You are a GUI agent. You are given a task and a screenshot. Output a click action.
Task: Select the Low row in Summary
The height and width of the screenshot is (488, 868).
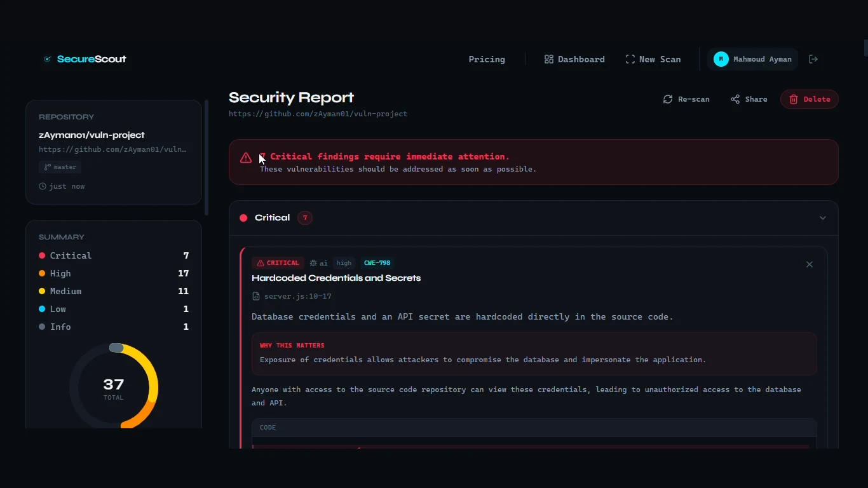point(114,309)
